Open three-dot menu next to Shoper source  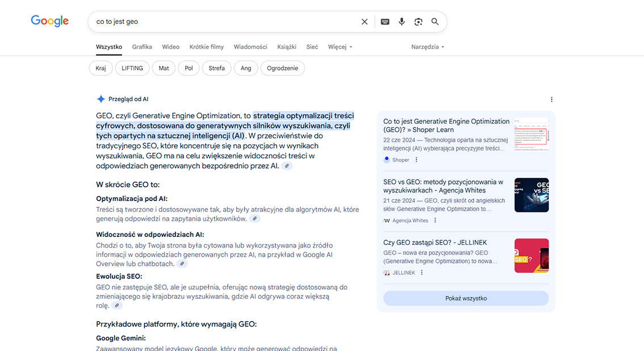416,160
